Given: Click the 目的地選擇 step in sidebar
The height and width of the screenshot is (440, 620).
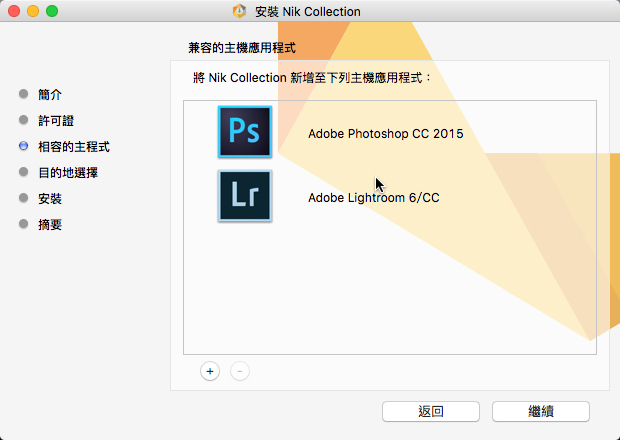Looking at the screenshot, I should coord(68,172).
